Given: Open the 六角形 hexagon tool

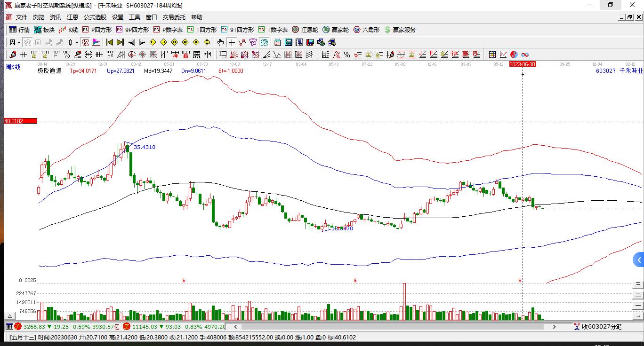Looking at the screenshot, I should [366, 30].
